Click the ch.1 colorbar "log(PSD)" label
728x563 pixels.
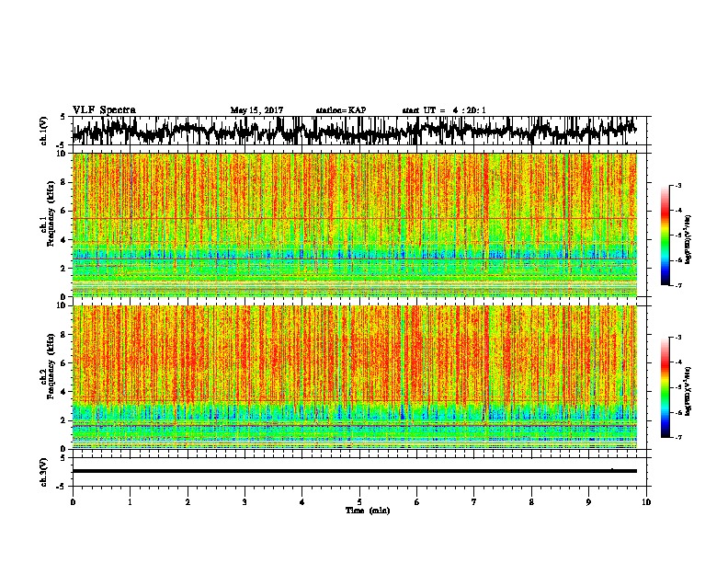click(x=688, y=239)
